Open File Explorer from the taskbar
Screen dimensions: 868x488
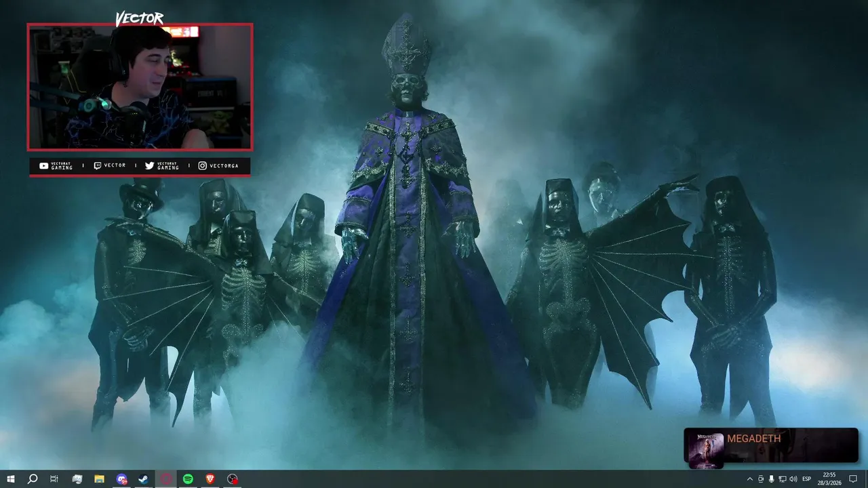(99, 479)
